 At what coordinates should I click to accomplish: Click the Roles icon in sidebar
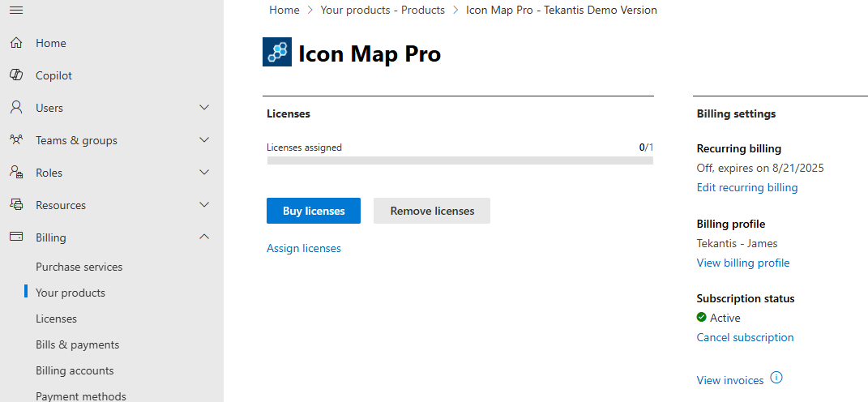click(16, 173)
